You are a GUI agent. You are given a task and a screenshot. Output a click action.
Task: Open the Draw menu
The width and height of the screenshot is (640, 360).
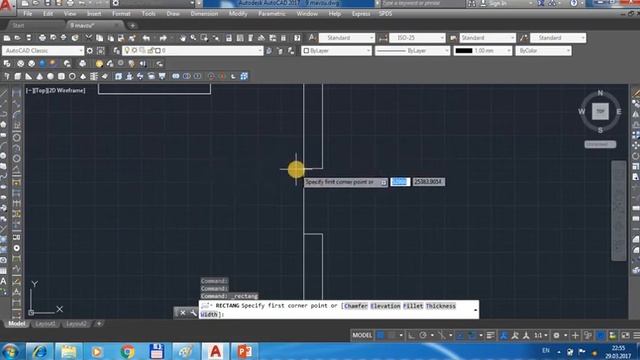pyautogui.click(x=173, y=14)
